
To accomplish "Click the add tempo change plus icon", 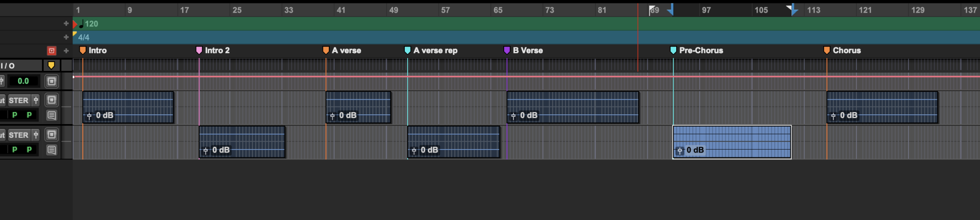I will [66, 23].
